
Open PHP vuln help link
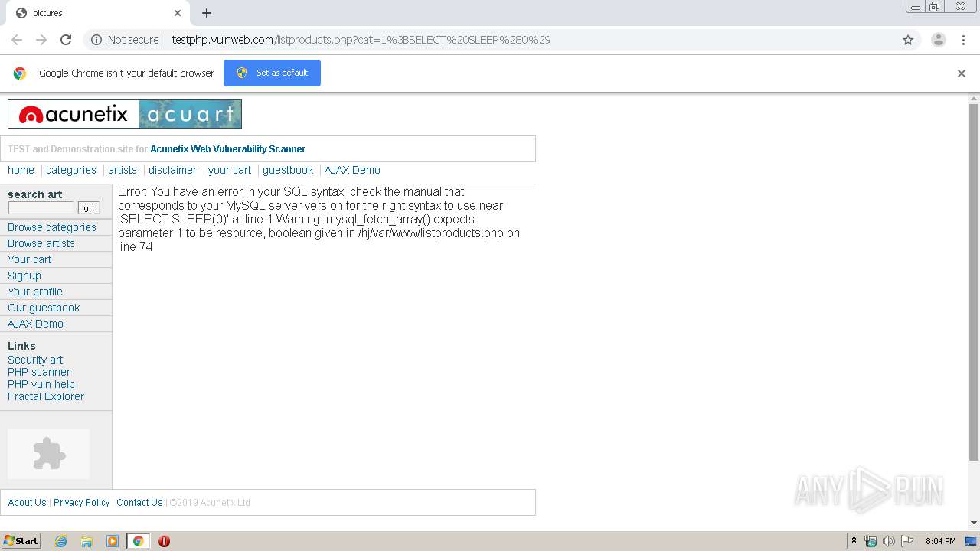[x=41, y=384]
